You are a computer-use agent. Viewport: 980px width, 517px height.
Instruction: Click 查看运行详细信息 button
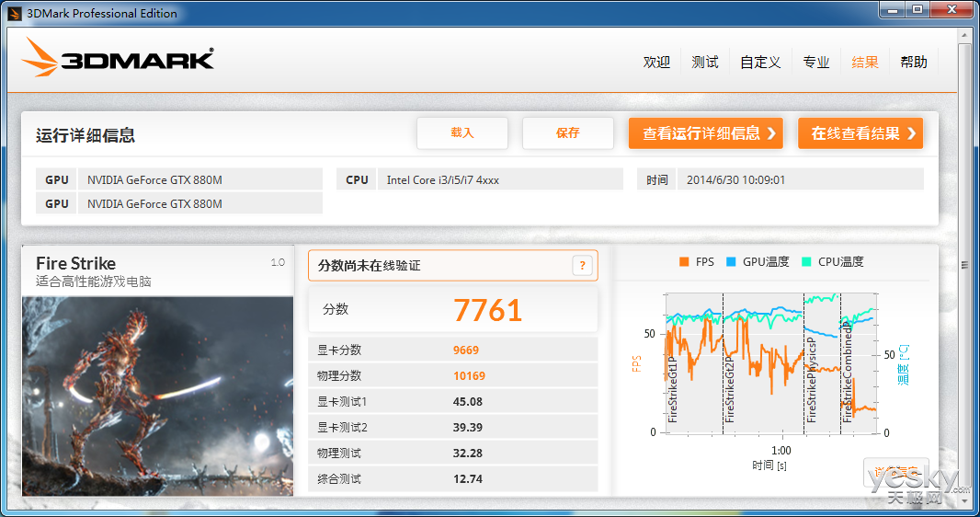(706, 133)
